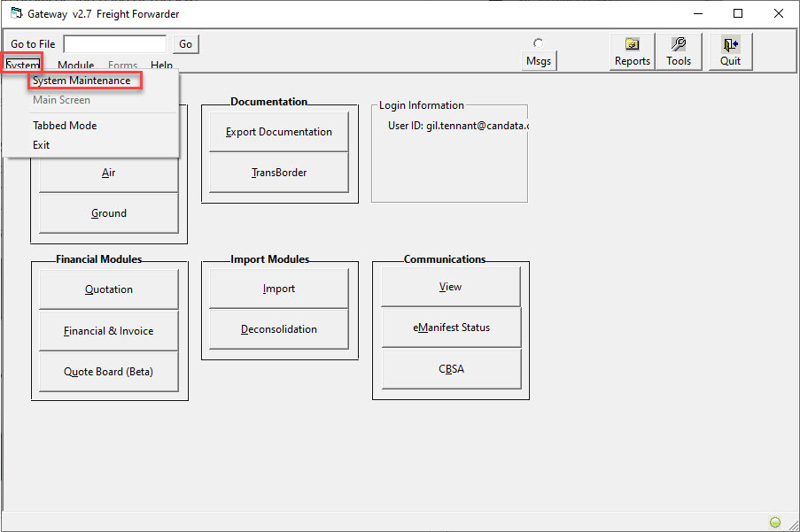
Task: Open the Deconsolidation import module
Action: 278,329
